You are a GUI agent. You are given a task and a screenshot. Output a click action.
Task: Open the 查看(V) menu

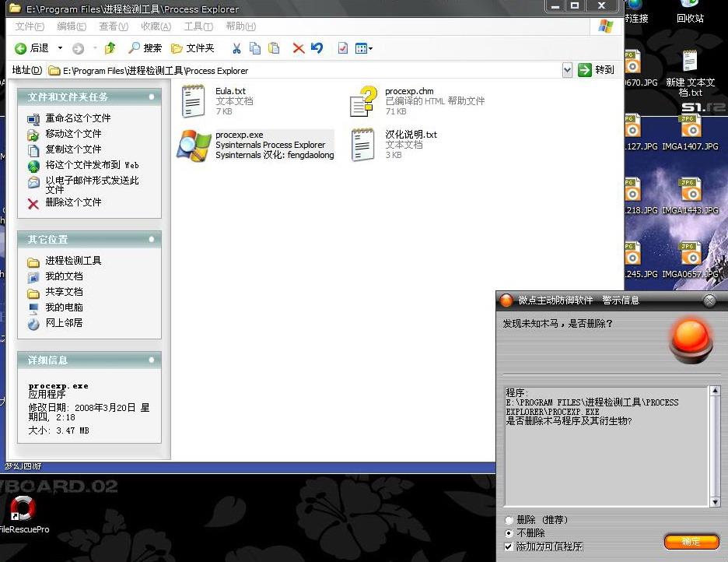point(114,26)
